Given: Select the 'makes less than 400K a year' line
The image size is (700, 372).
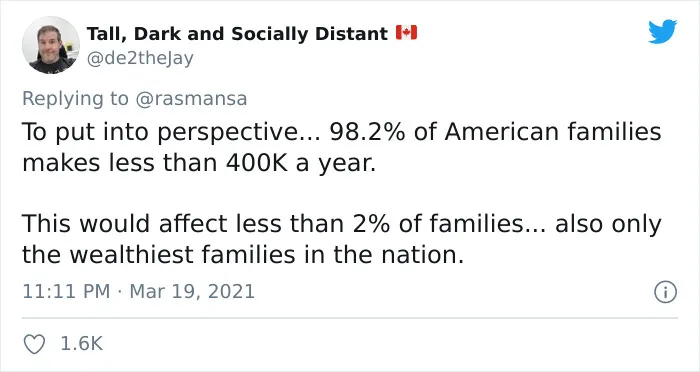Looking at the screenshot, I should 199,164.
